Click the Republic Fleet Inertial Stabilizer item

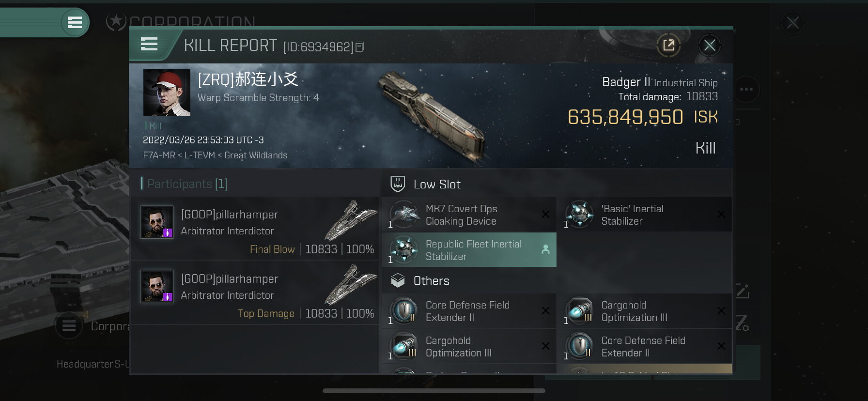(469, 250)
